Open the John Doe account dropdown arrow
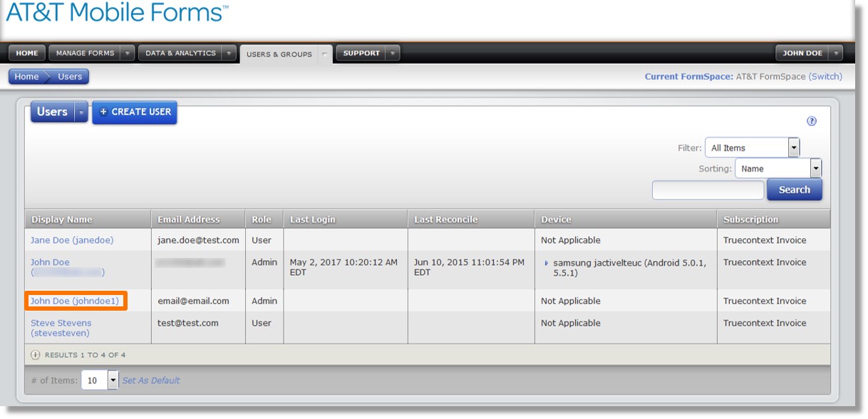Image resolution: width=868 pixels, height=419 pixels. pos(835,53)
